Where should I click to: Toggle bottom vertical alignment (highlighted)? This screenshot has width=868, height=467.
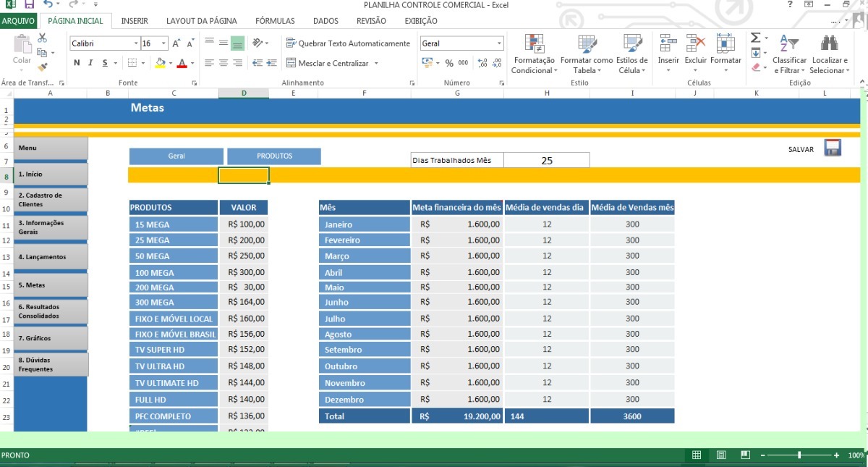coord(237,43)
